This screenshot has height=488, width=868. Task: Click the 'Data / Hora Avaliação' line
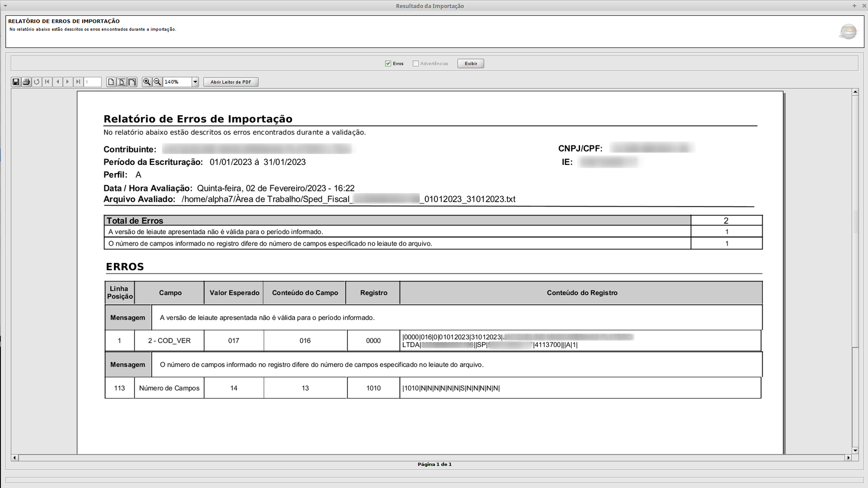[x=229, y=188]
